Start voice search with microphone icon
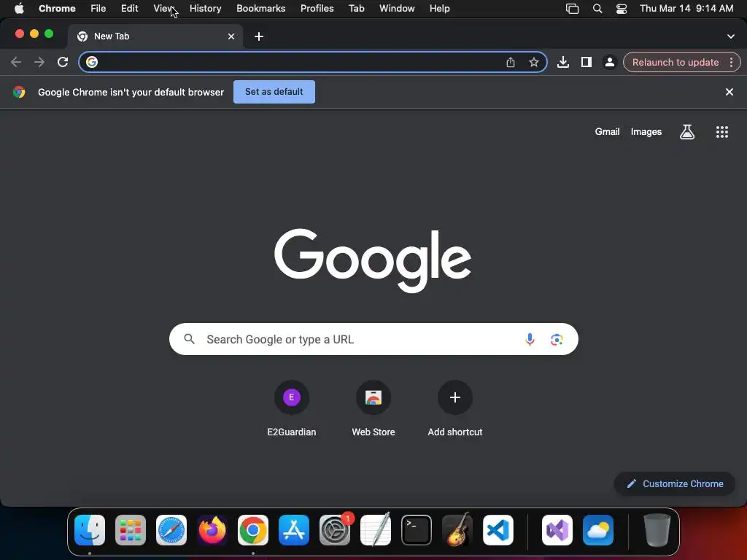 click(x=530, y=339)
